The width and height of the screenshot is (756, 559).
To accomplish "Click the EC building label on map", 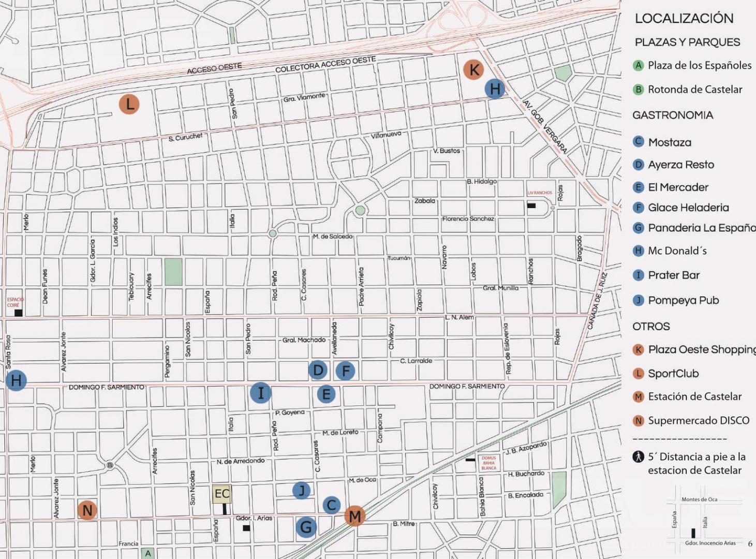I will [x=222, y=494].
